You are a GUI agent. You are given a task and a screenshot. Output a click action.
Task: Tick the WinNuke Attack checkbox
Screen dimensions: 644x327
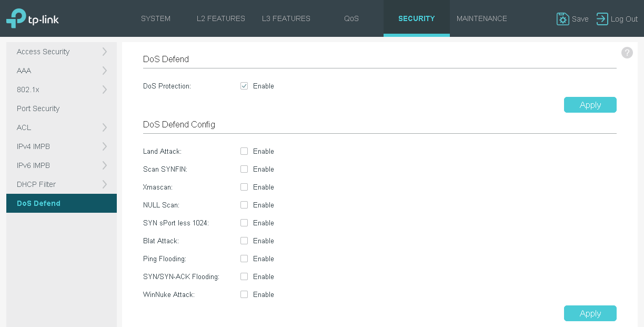pyautogui.click(x=244, y=294)
